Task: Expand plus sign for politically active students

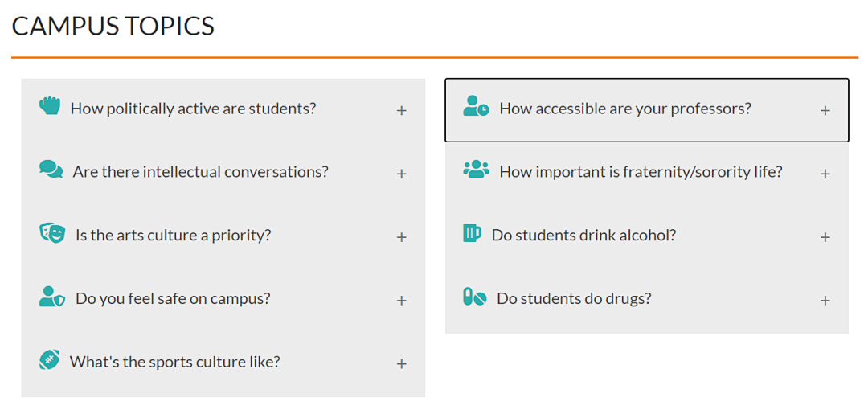Action: (401, 111)
